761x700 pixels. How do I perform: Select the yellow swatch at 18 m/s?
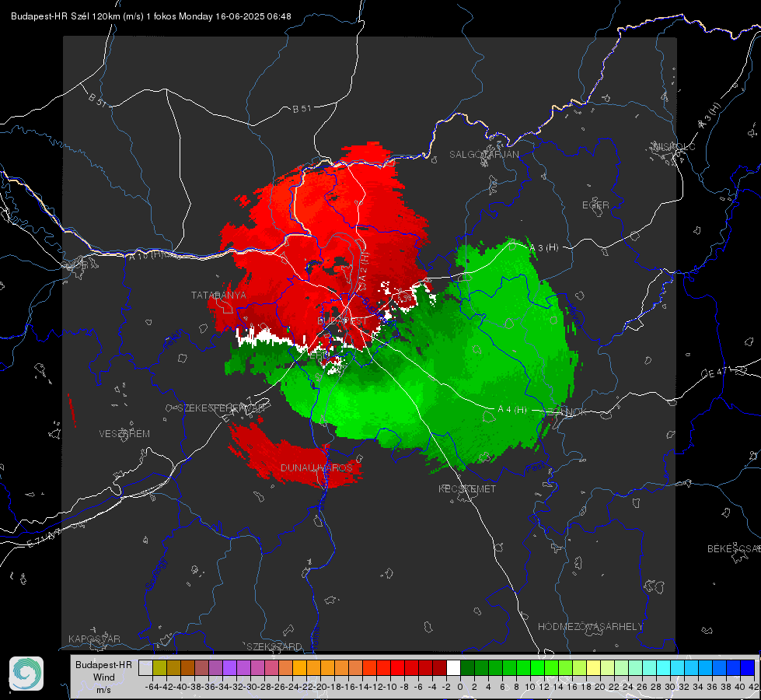(593, 668)
